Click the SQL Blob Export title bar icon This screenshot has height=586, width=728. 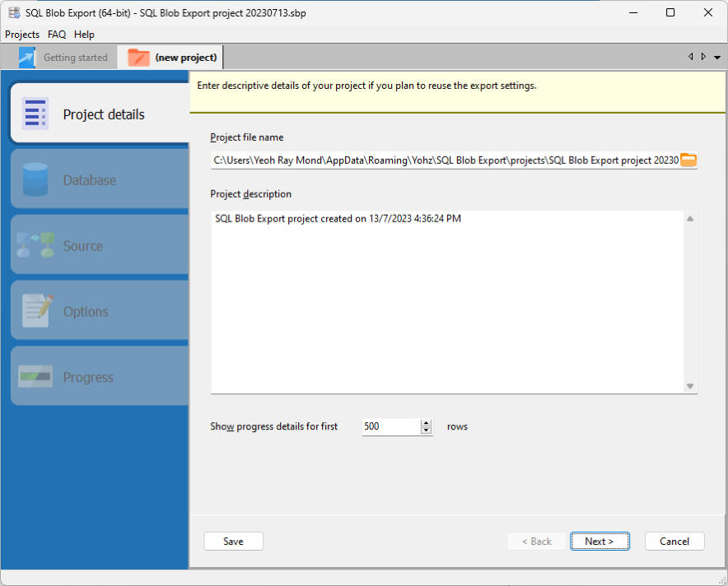point(13,12)
